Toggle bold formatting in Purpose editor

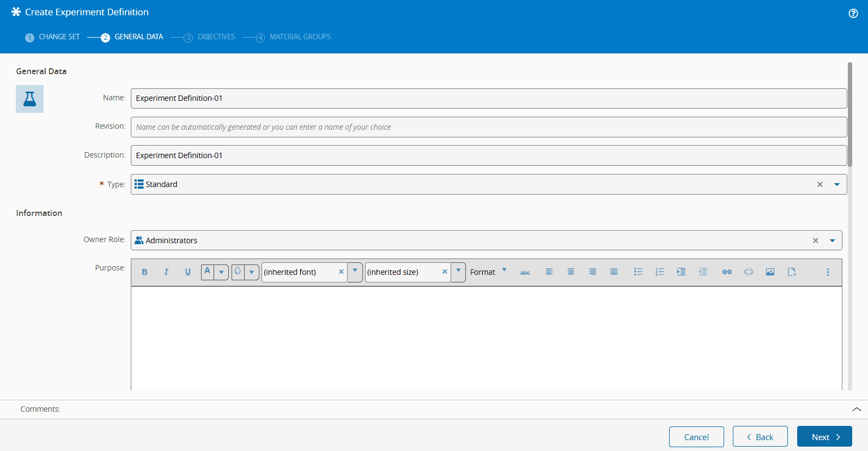click(144, 272)
